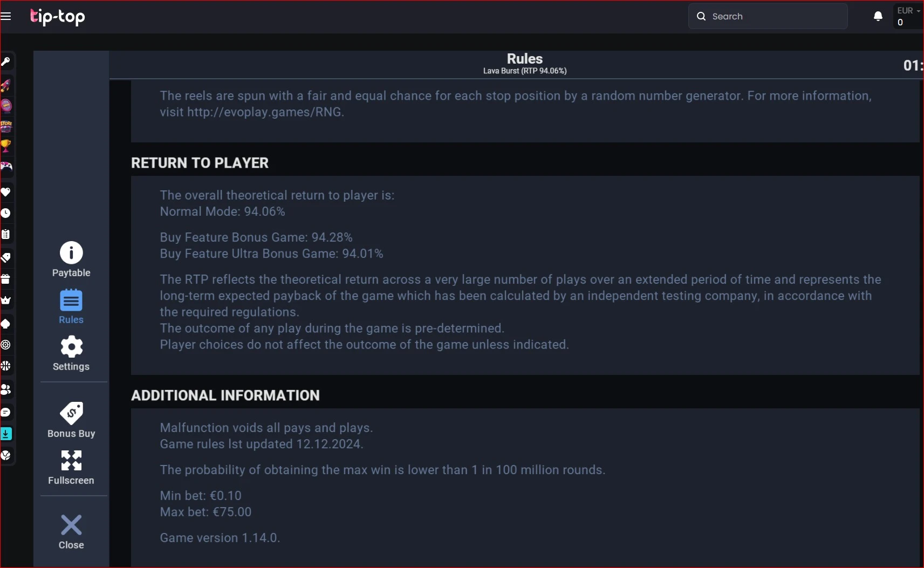Open the crown icon in sidebar
924x568 pixels.
tap(6, 300)
